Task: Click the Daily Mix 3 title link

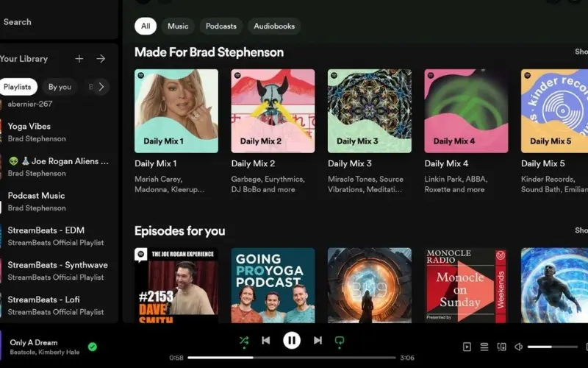Action: 350,163
